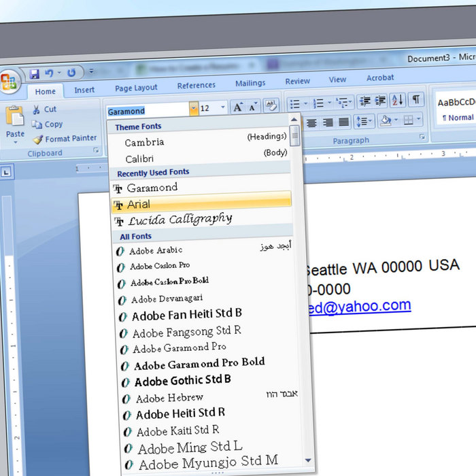Viewport: 476px width, 476px height.
Task: Click the font list scrollbar thumb
Action: (x=294, y=136)
